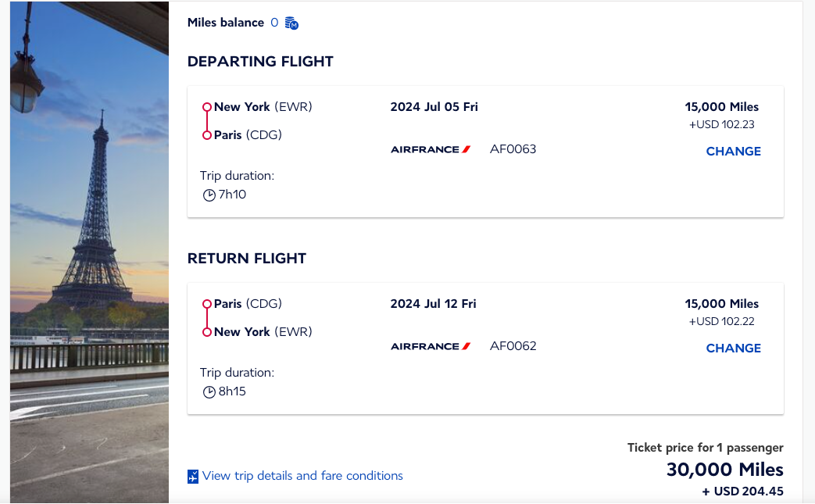View trip details and fare conditions
Viewport: 815px width, 504px height.
pyautogui.click(x=302, y=476)
